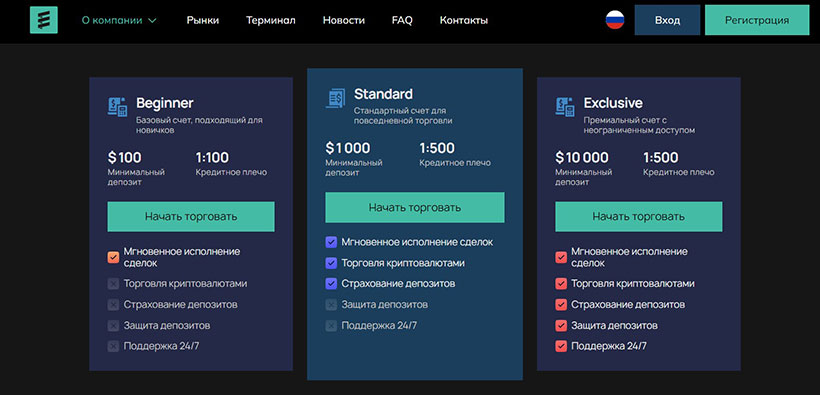This screenshot has width=820, height=395.
Task: Toggle Exclusive "Торговля криптовалютами" checkbox
Action: pos(561,284)
